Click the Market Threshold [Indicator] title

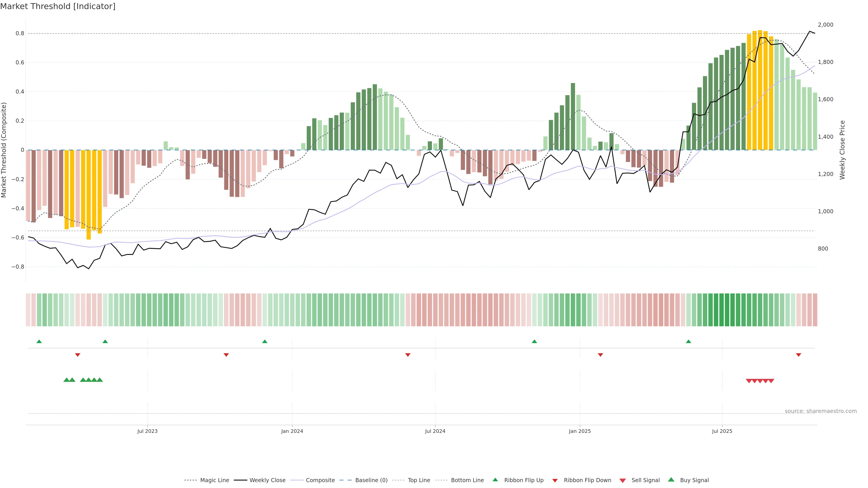coord(58,6)
